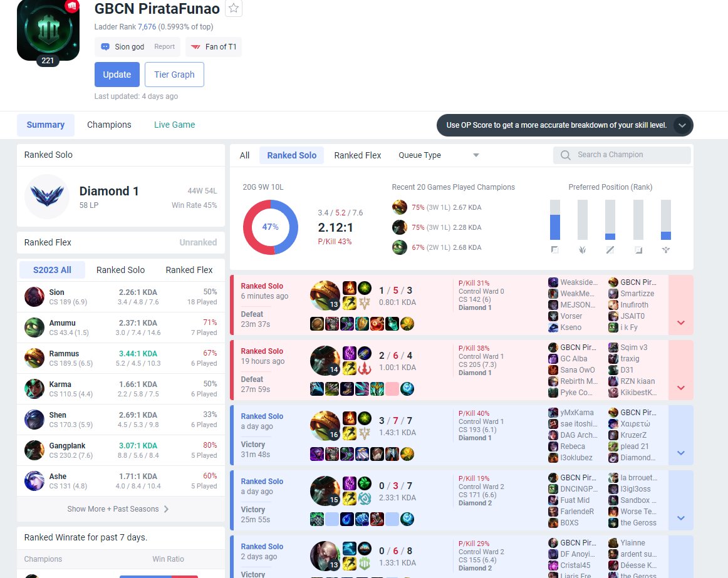The image size is (728, 578).
Task: Click the Sion god chat bubble icon
Action: [105, 47]
